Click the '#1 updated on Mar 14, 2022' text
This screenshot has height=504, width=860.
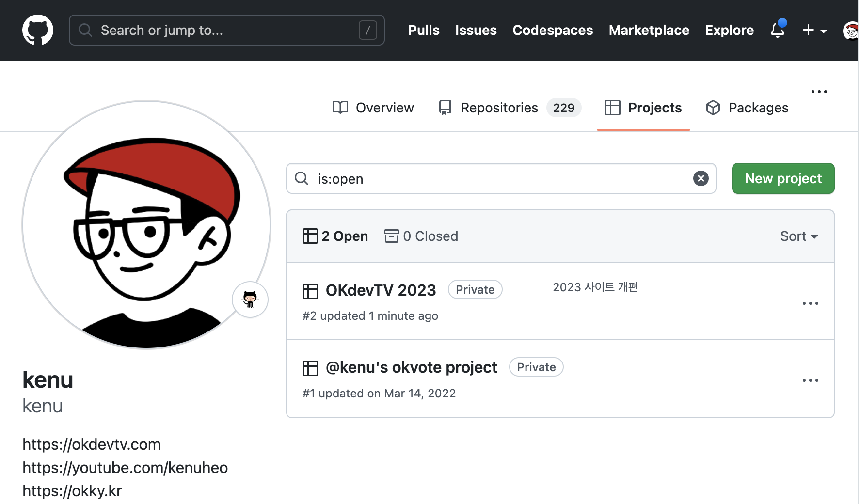click(379, 394)
